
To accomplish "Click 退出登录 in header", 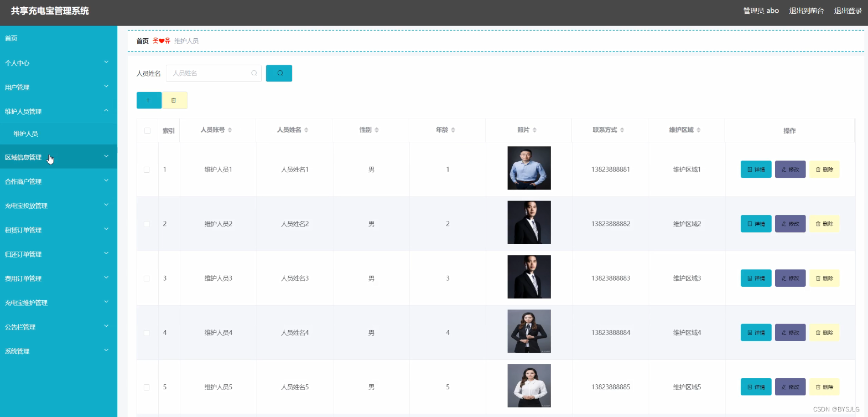I will point(848,11).
